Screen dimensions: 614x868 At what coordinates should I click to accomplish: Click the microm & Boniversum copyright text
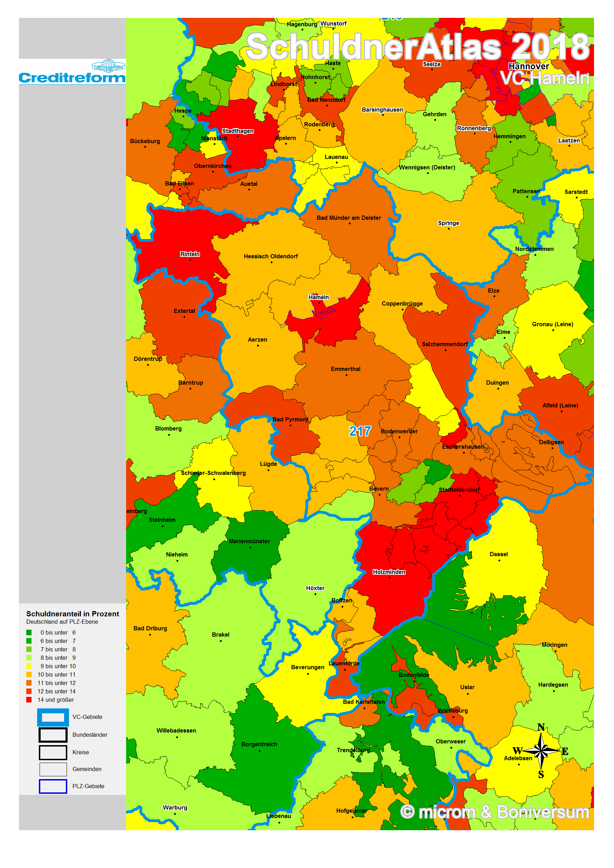[x=495, y=812]
